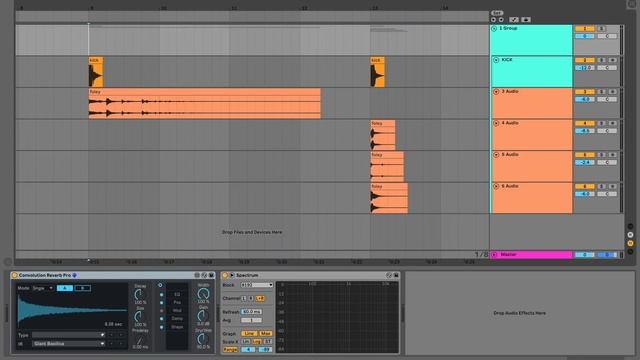Screen dimensions: 640x360
Task: Toggle the 4 Audio track activator
Action: click(x=584, y=123)
